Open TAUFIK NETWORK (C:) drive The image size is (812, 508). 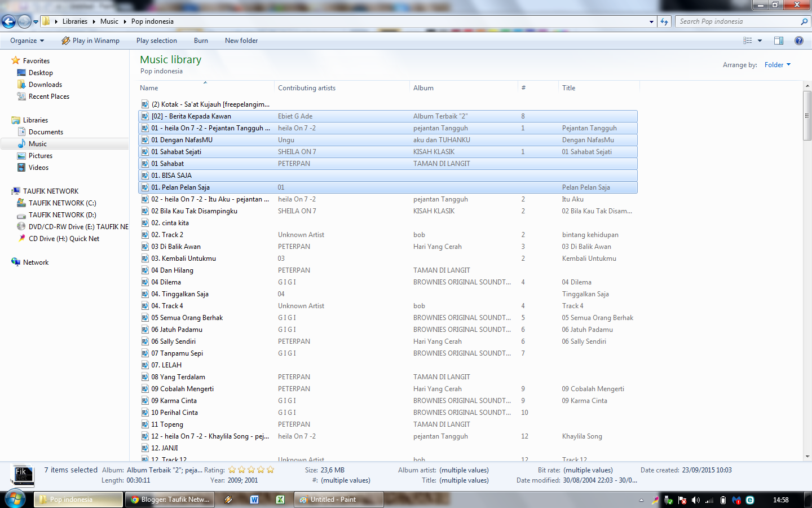(x=62, y=203)
